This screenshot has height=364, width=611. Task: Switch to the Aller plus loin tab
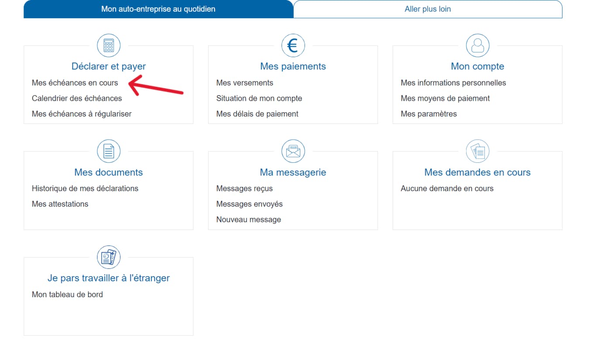click(428, 9)
